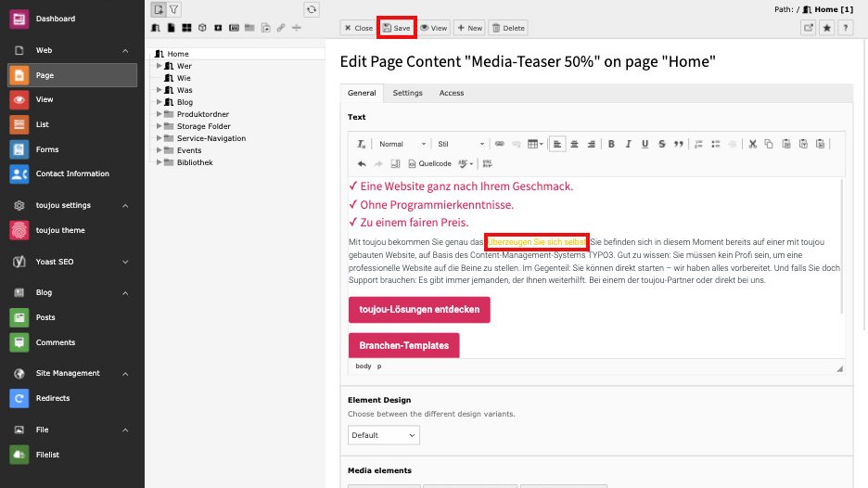This screenshot has width=868, height=488.
Task: Open the Filelist module in the sidebar
Action: click(47, 455)
